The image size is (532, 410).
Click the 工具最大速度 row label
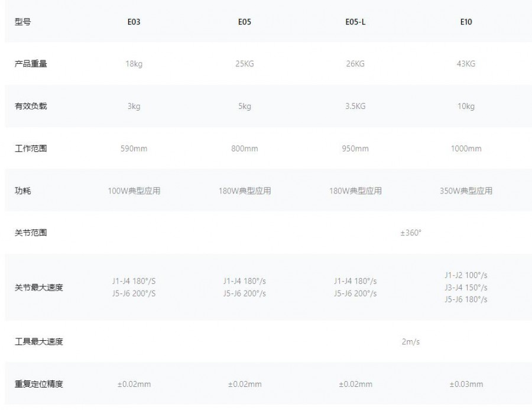[x=38, y=342]
